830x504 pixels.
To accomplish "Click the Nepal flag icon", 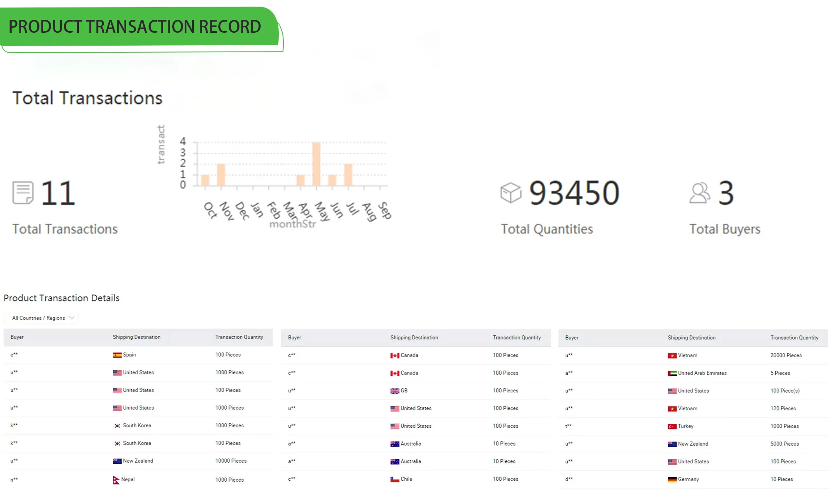I will point(116,480).
